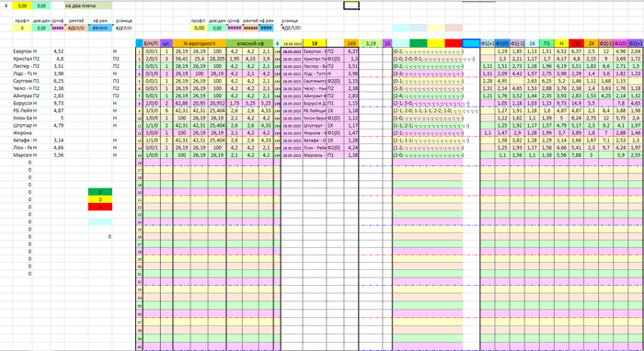The height and width of the screenshot is (351, 644).
Task: Select the plain green header fill cell
Action: click(419, 43)
